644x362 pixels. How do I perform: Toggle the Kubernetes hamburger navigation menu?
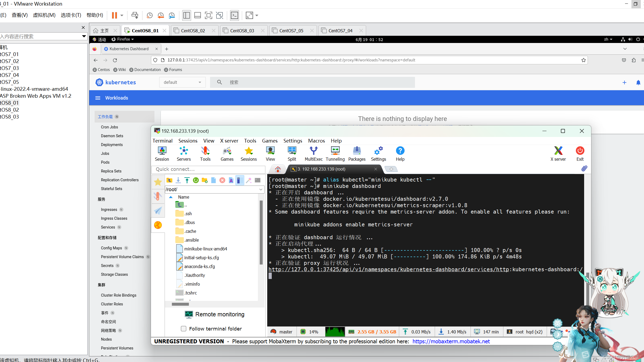coord(98,98)
